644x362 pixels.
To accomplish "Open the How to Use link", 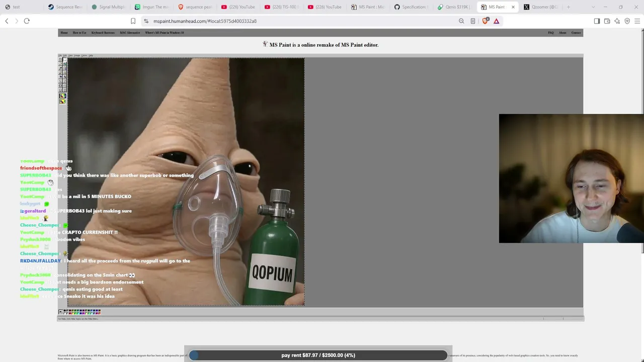I will coord(79,33).
